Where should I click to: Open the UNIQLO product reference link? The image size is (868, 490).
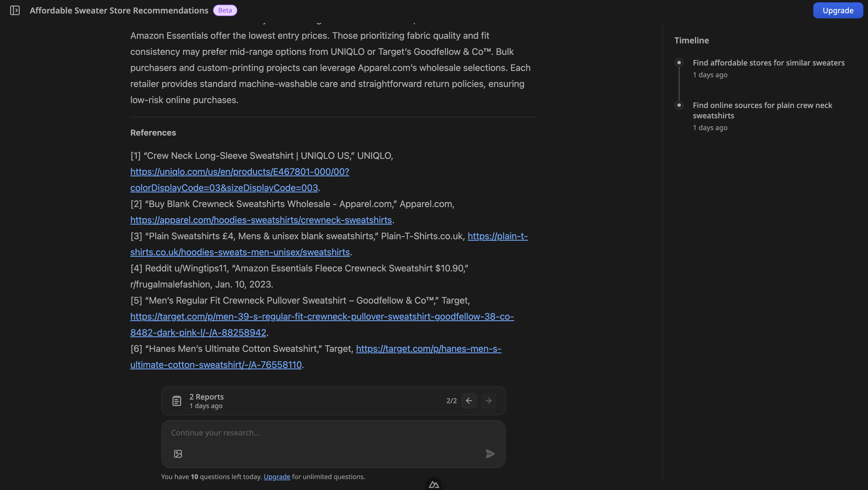click(x=240, y=180)
